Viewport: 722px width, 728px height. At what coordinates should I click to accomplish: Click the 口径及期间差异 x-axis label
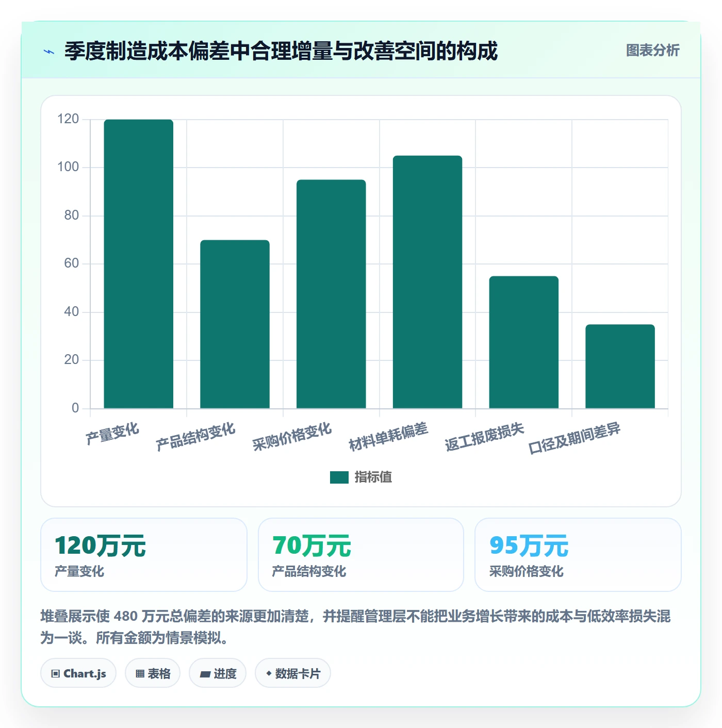tap(574, 439)
